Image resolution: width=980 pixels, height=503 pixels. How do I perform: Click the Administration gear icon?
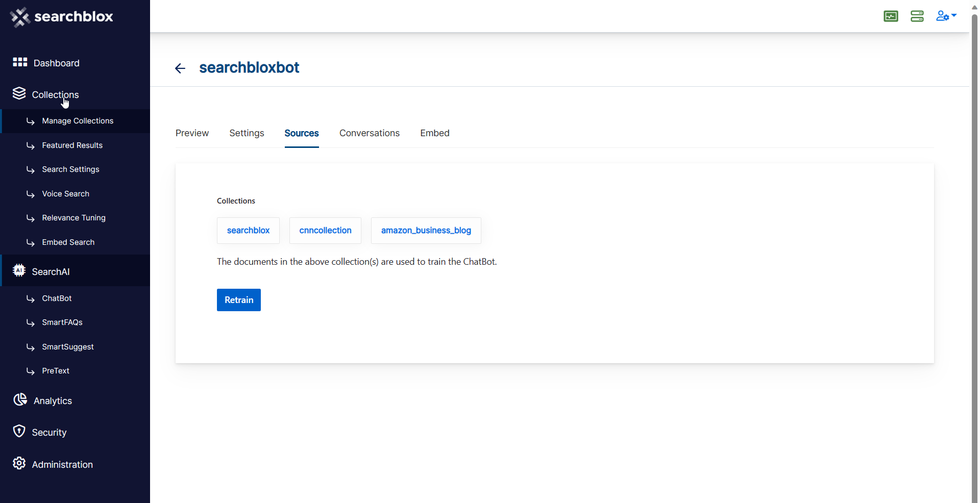[x=19, y=463]
